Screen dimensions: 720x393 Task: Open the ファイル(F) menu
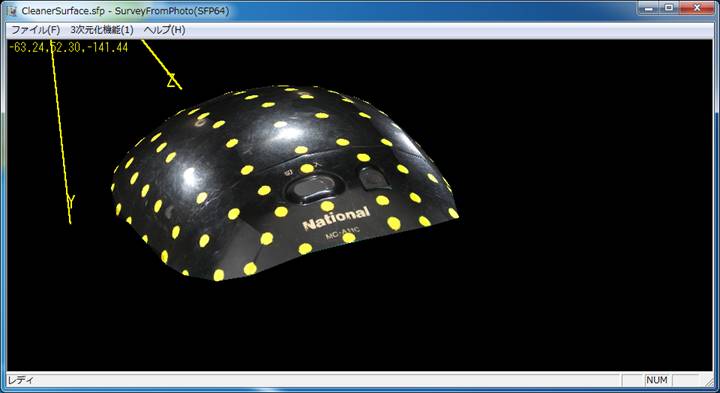35,30
